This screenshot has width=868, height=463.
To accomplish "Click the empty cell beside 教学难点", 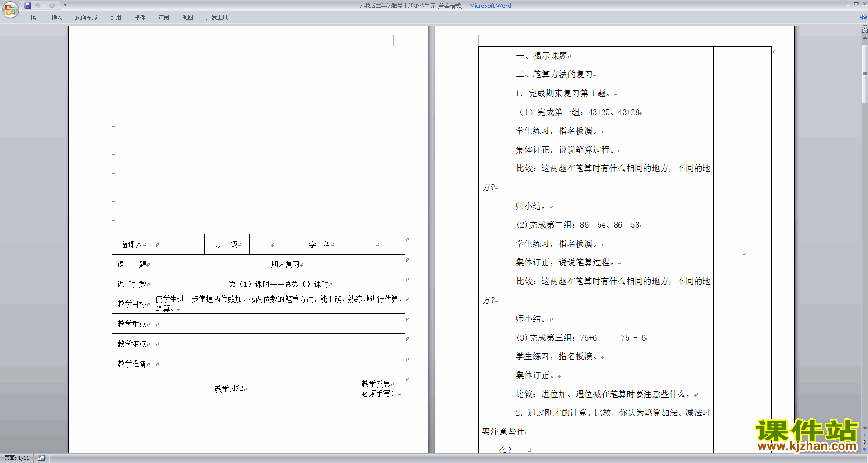I will click(278, 344).
